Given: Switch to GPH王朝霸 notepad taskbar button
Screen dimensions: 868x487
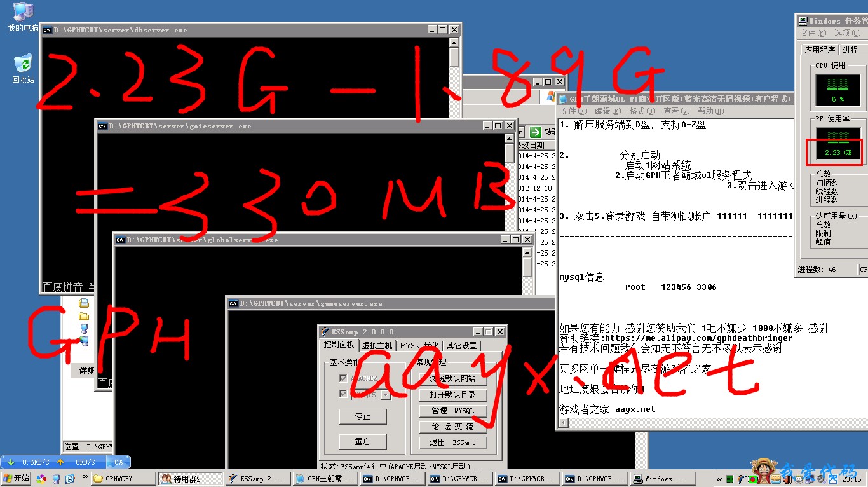Looking at the screenshot, I should [326, 479].
